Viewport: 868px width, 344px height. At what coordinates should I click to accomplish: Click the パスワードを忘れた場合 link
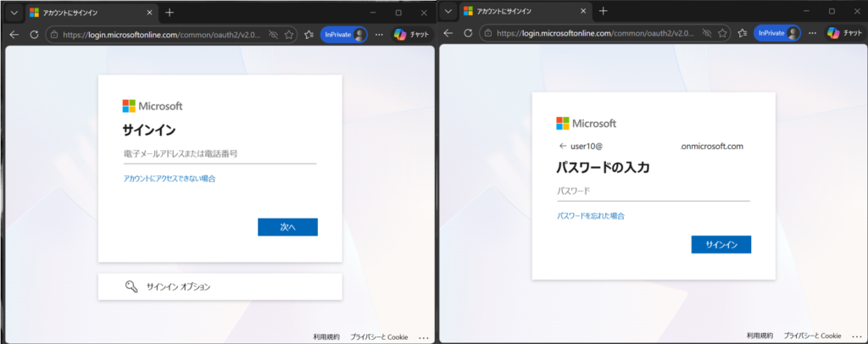click(x=590, y=216)
